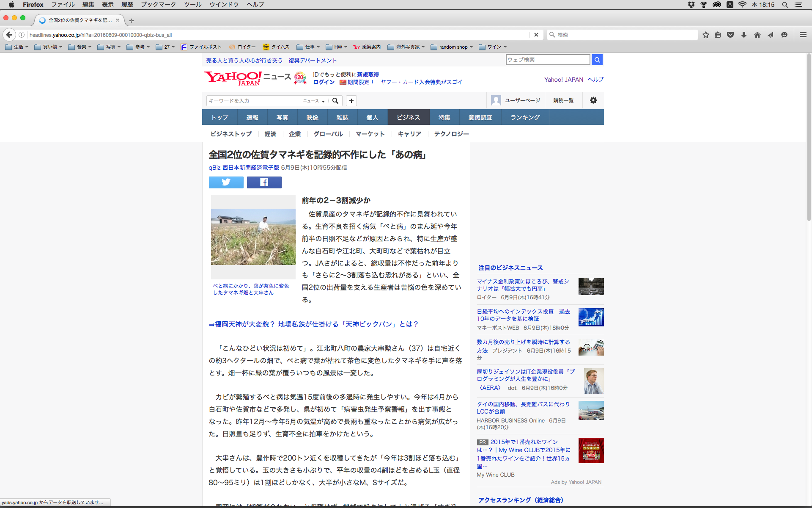The width and height of the screenshot is (812, 508).
Task: Stop loading page with X button
Action: tap(536, 35)
